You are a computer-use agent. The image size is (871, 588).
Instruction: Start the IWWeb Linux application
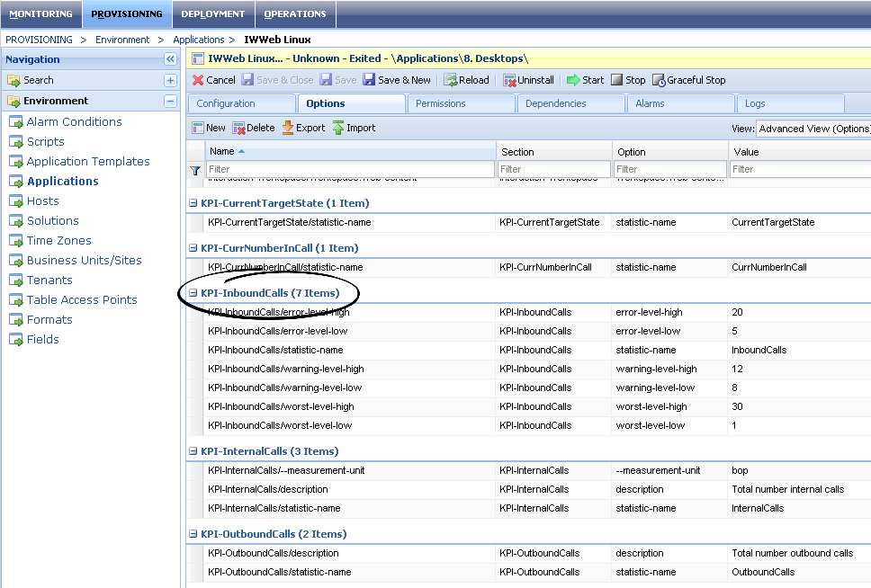586,79
